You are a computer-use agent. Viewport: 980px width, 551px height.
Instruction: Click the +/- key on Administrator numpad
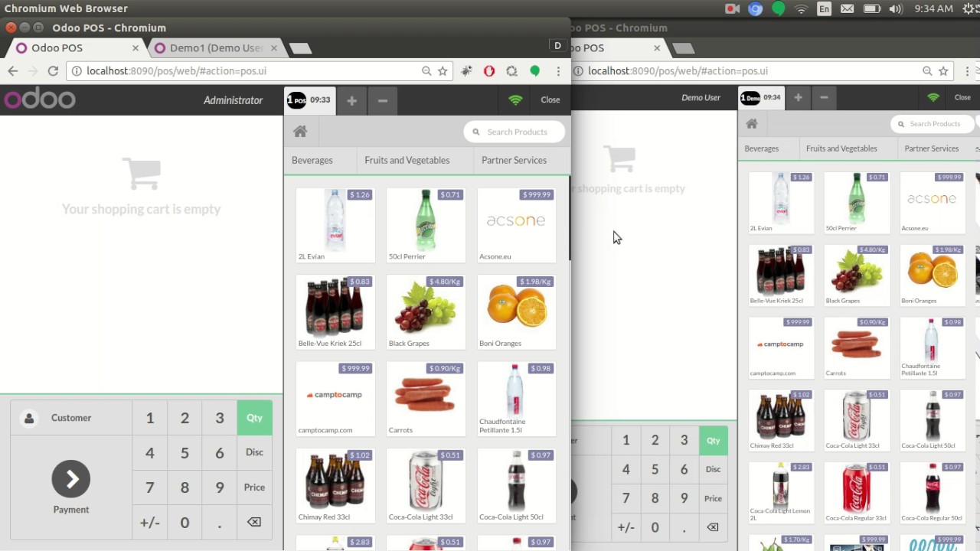(x=150, y=522)
